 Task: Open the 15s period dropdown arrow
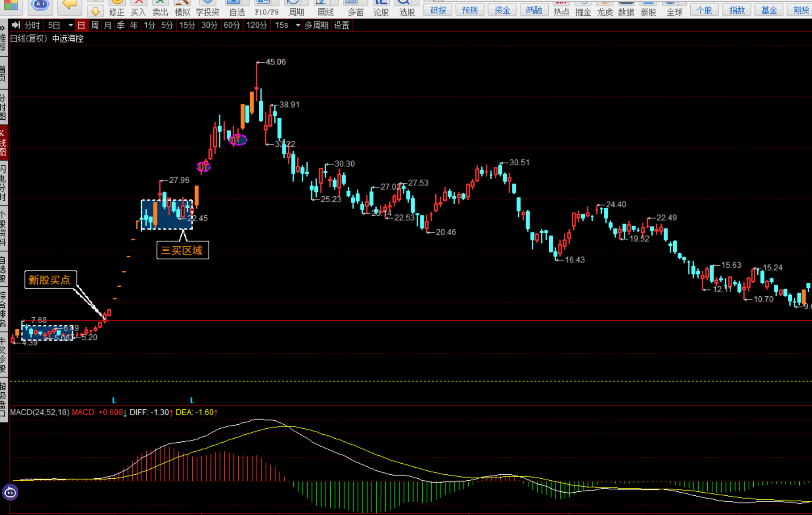pos(298,25)
